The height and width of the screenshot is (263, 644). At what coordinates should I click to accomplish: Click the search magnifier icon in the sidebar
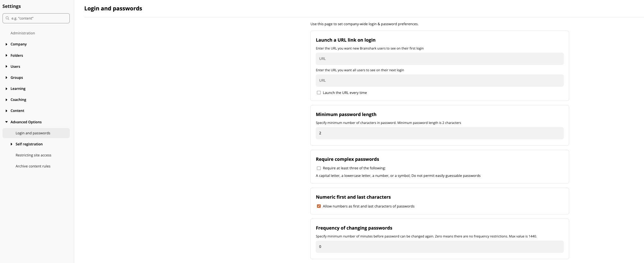(x=7, y=18)
